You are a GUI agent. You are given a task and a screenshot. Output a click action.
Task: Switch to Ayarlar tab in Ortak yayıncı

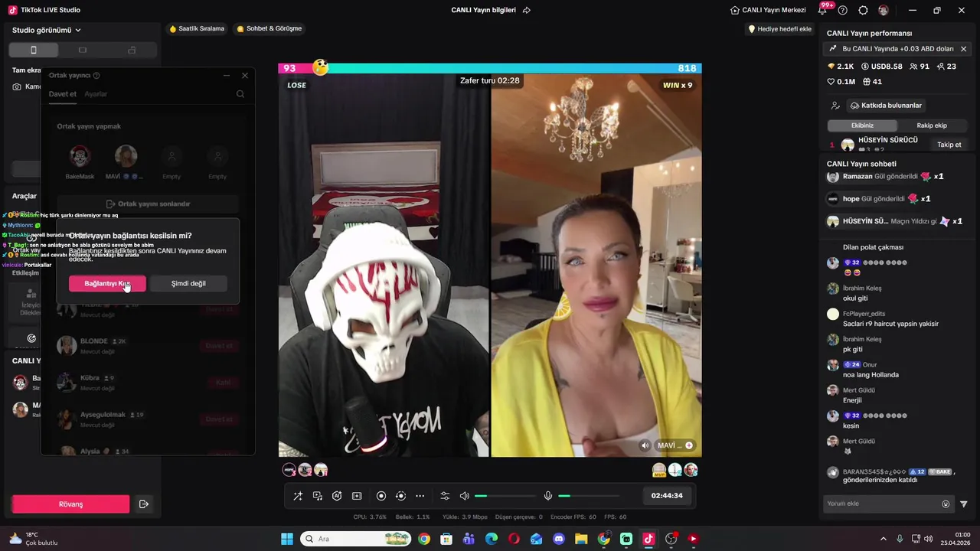point(96,94)
